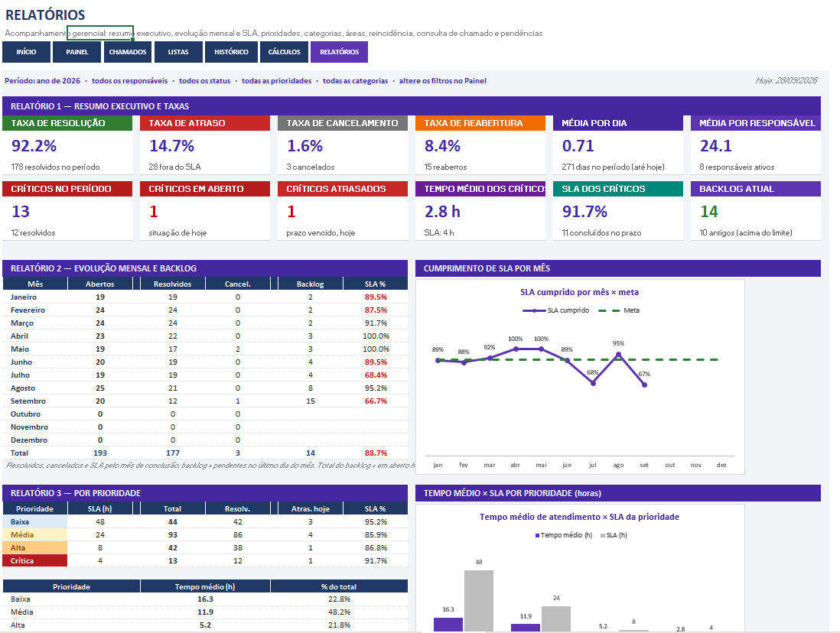Select the Média priority cell
Image resolution: width=840 pixels, height=633 pixels.
click(35, 535)
